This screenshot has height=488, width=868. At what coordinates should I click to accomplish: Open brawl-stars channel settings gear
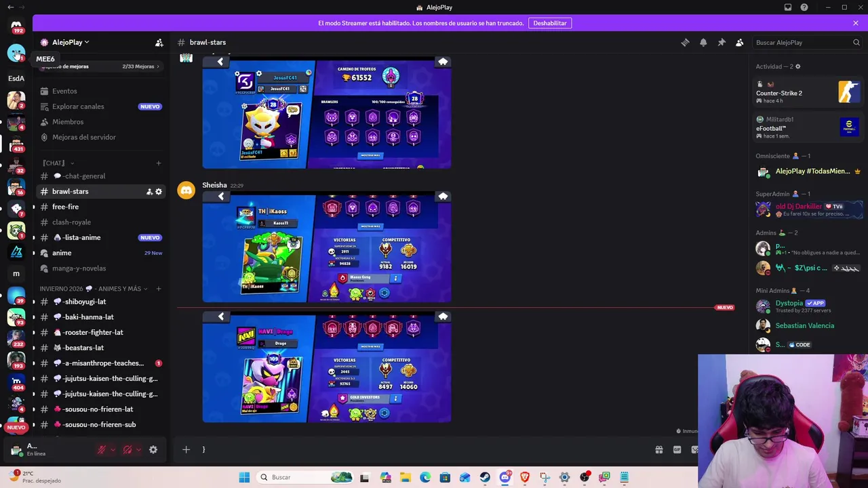pyautogui.click(x=159, y=192)
